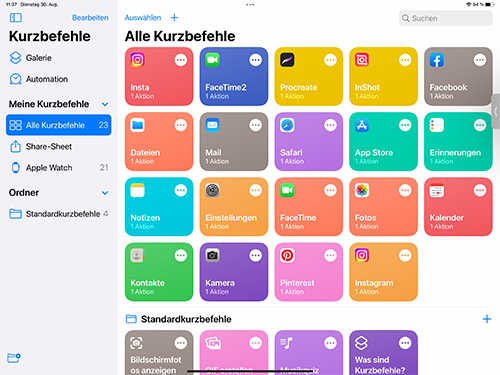This screenshot has width=500, height=375.
Task: Open options for Safari shortcut
Action: point(330,125)
